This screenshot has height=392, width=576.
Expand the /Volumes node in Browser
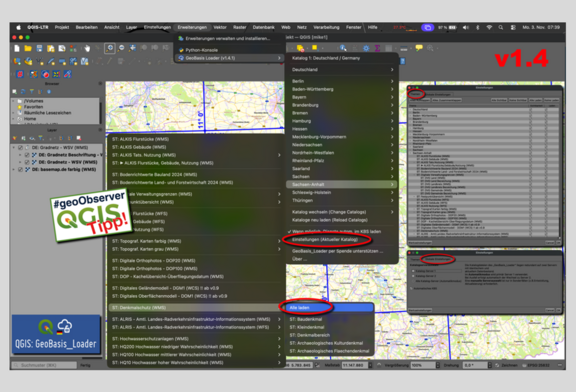pos(14,101)
